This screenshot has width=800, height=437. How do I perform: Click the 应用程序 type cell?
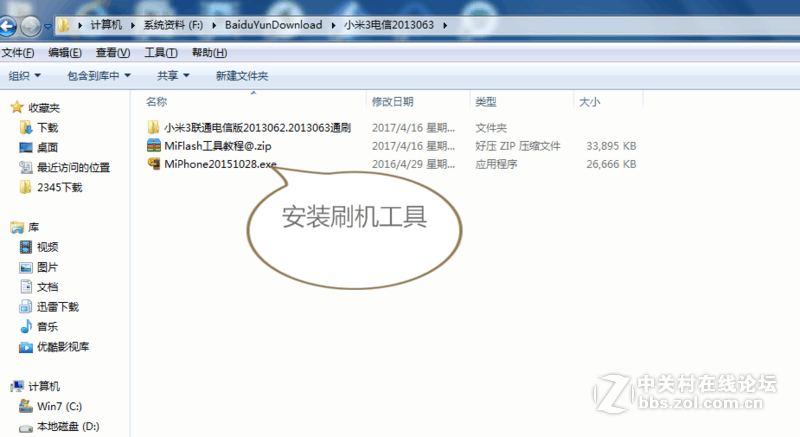[496, 164]
